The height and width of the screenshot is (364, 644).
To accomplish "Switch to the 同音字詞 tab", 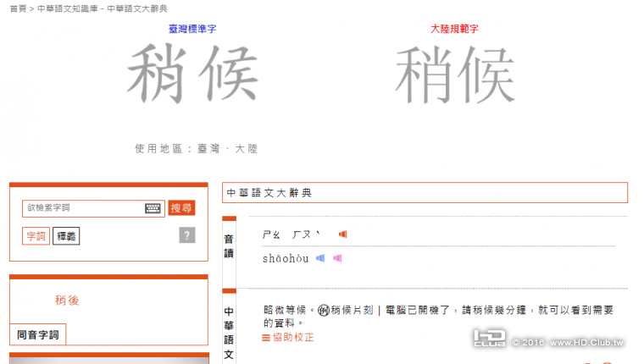I will pyautogui.click(x=38, y=335).
